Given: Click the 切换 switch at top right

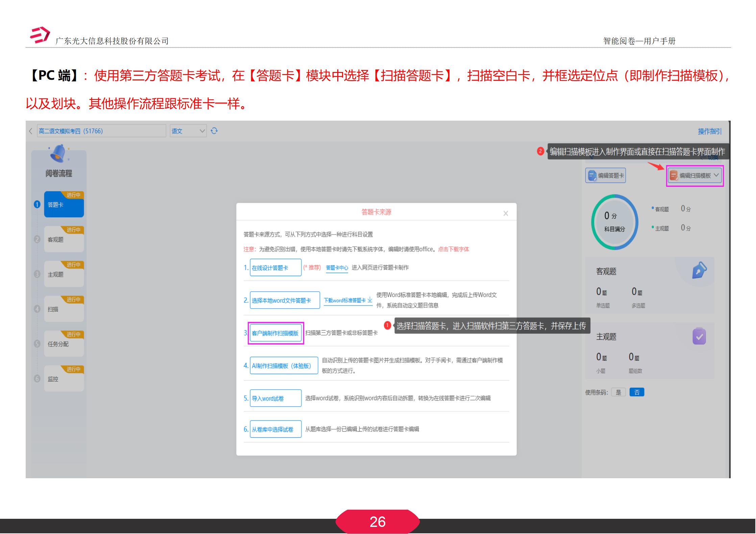Looking at the screenshot, I should pyautogui.click(x=713, y=157).
